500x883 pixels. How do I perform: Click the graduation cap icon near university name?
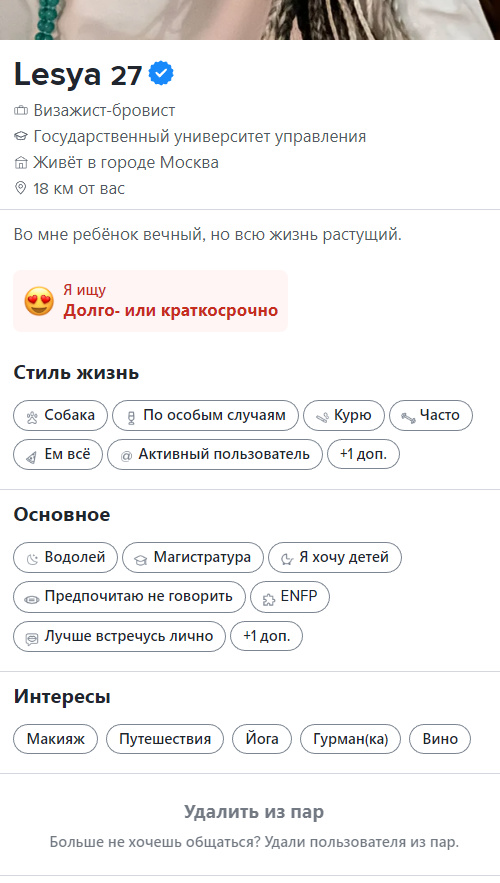click(21, 136)
